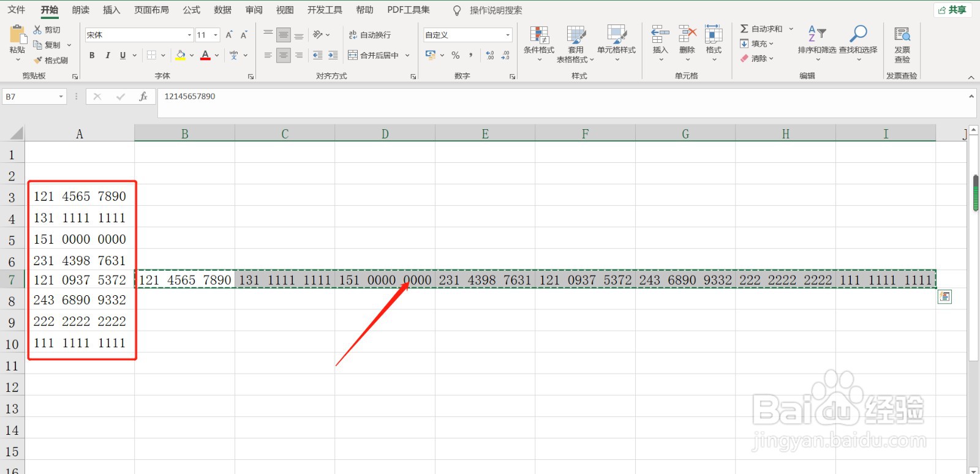Screen dimensions: 980x474
Task: Click the Paste Options icon below row 7
Action: 945,297
